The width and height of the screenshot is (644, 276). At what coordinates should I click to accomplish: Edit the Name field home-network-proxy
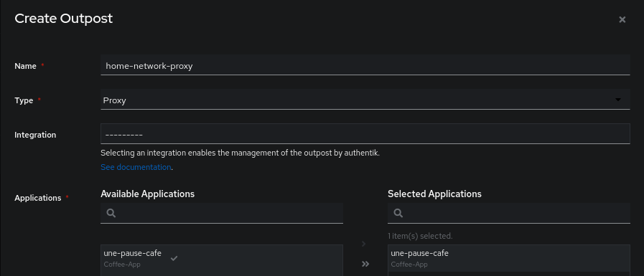pyautogui.click(x=365, y=65)
